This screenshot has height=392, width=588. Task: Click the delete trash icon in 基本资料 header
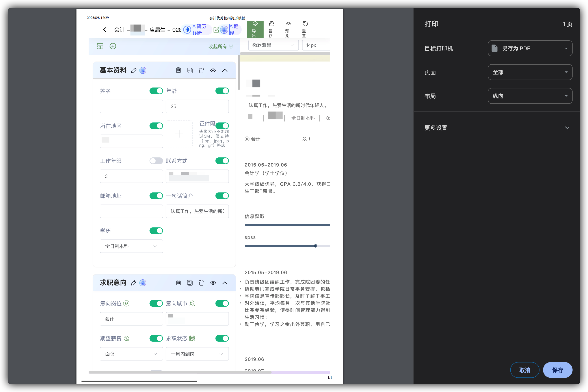[178, 70]
